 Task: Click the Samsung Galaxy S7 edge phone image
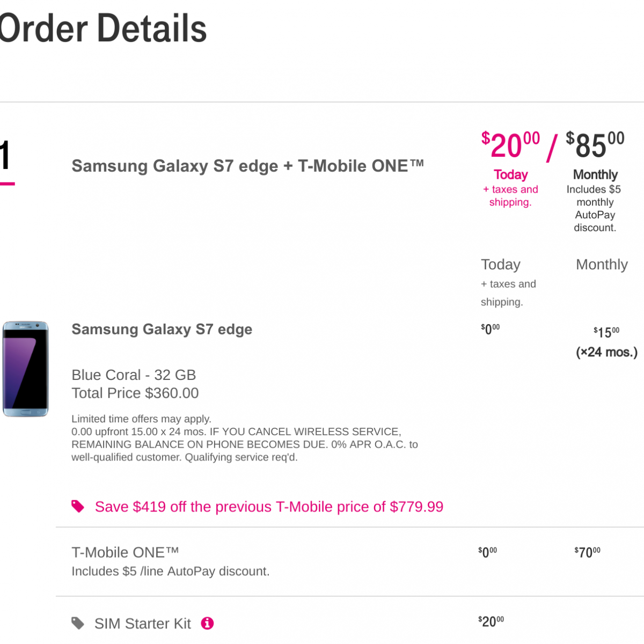coord(25,369)
